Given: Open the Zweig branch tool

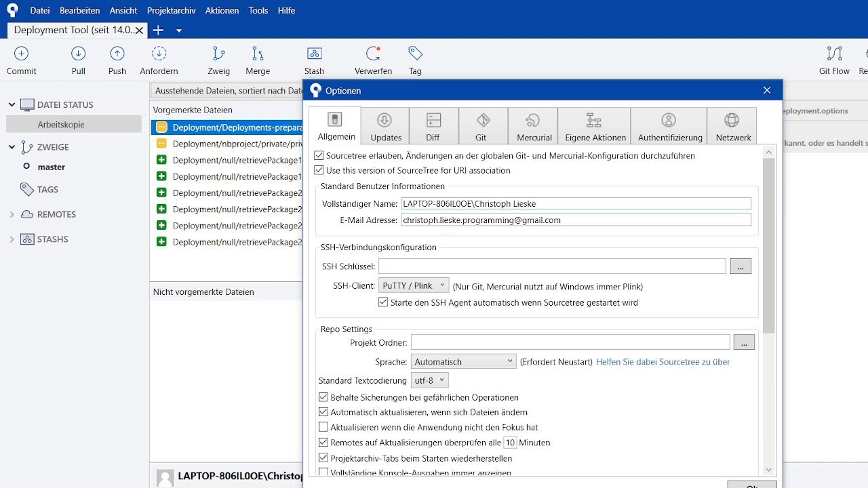Looking at the screenshot, I should tap(218, 54).
